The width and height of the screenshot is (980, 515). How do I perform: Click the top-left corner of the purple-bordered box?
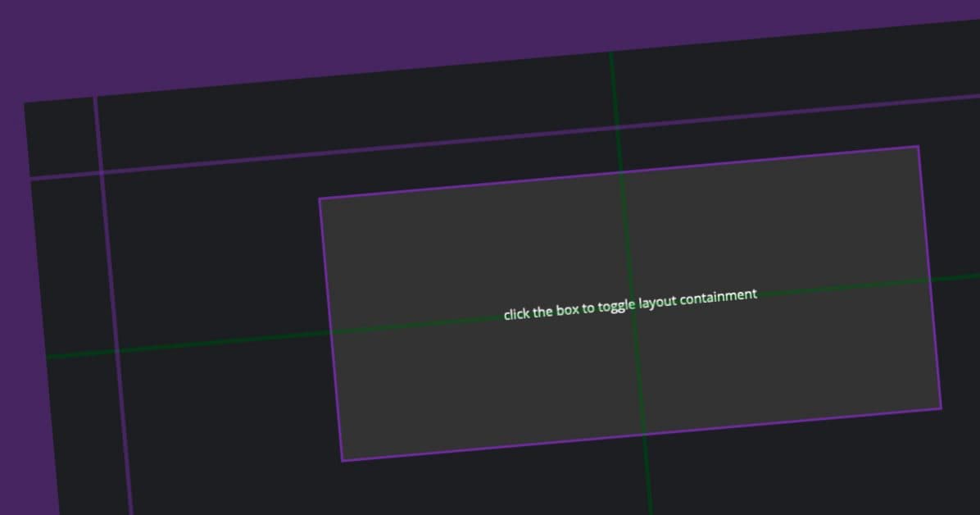[x=320, y=198]
